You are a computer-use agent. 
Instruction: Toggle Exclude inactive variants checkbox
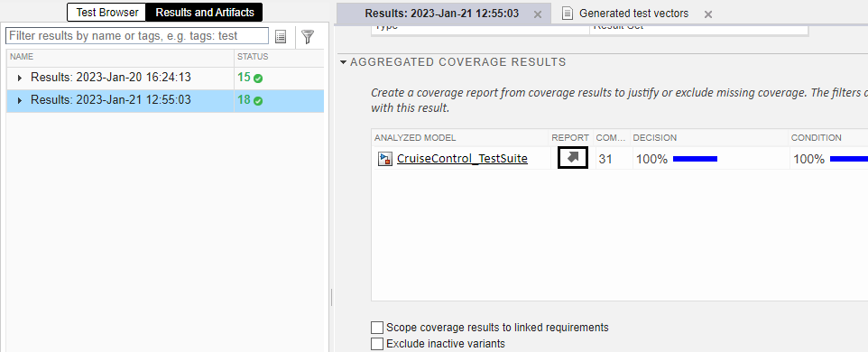click(377, 344)
